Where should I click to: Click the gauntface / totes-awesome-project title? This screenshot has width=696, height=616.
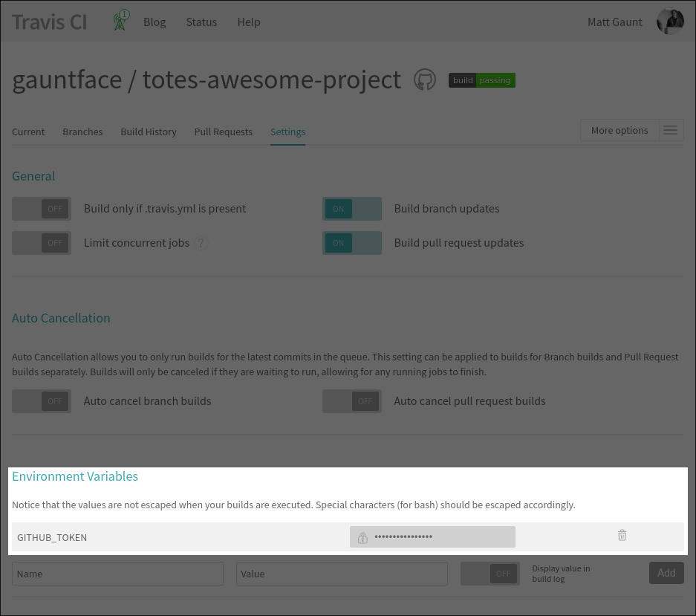[206, 80]
